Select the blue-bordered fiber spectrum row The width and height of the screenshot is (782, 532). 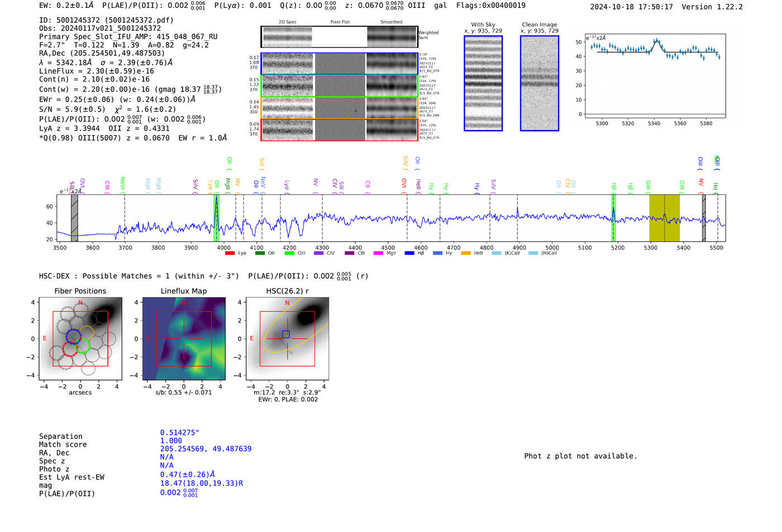pyautogui.click(x=339, y=64)
